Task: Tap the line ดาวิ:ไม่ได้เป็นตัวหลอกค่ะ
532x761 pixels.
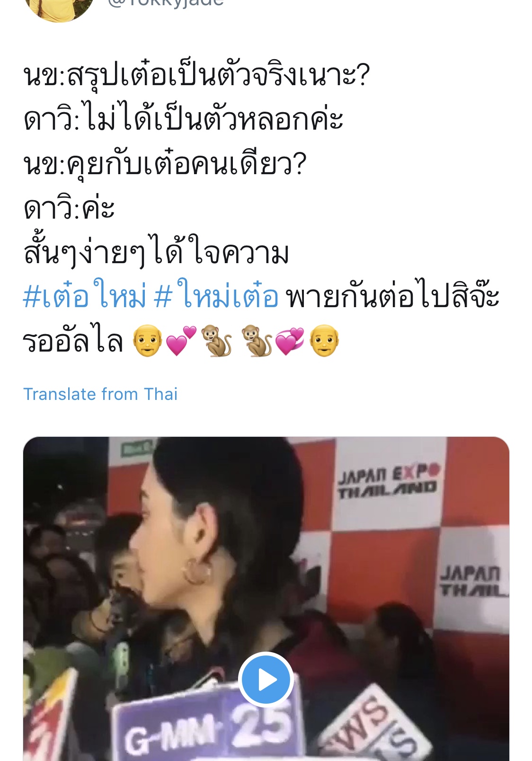Action: pyautogui.click(x=183, y=118)
